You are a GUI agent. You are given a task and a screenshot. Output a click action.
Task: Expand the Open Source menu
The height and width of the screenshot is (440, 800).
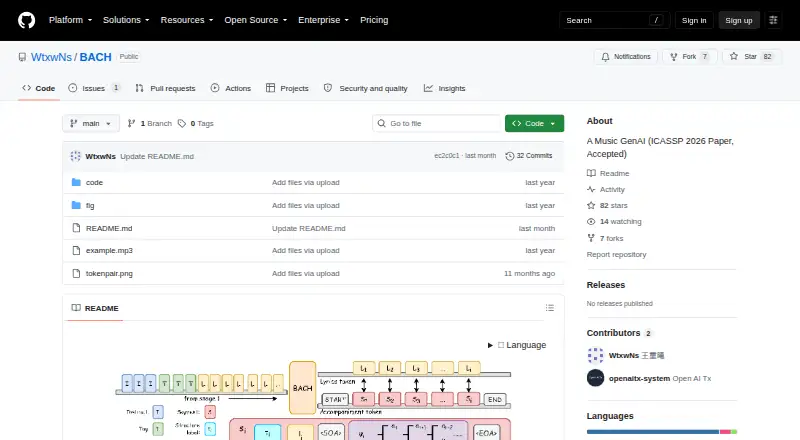point(256,20)
